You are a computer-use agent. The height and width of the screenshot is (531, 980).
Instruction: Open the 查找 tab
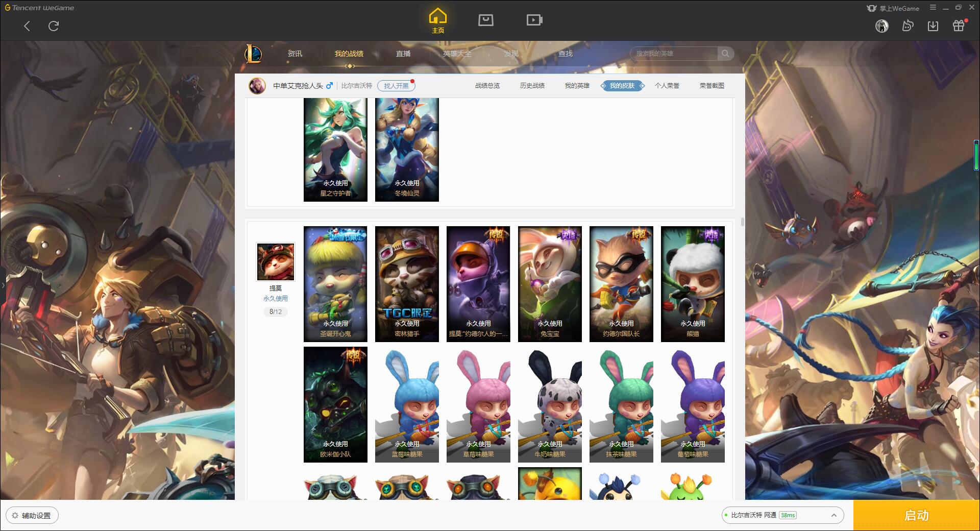[566, 54]
